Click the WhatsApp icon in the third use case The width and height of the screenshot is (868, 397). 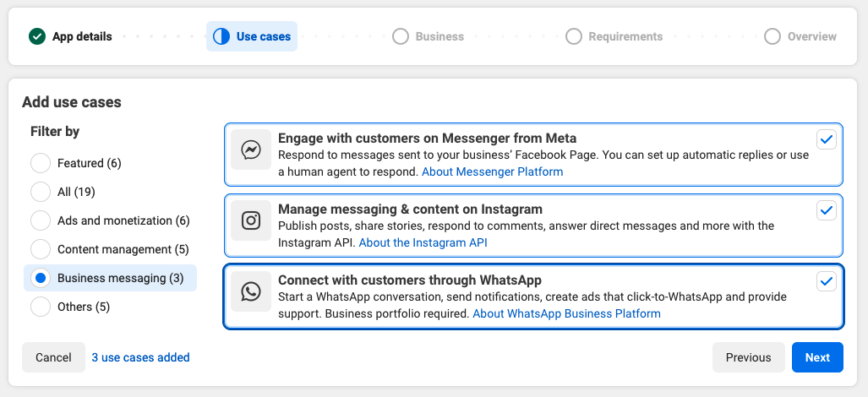tap(251, 291)
